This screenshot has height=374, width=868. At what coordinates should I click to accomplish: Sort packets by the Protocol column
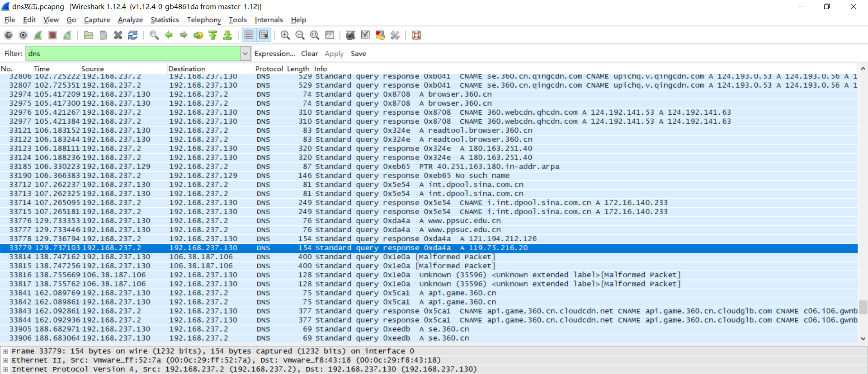(x=269, y=69)
